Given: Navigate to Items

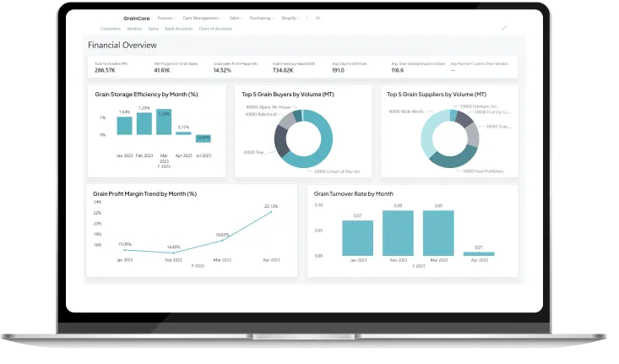Looking at the screenshot, I should (154, 29).
